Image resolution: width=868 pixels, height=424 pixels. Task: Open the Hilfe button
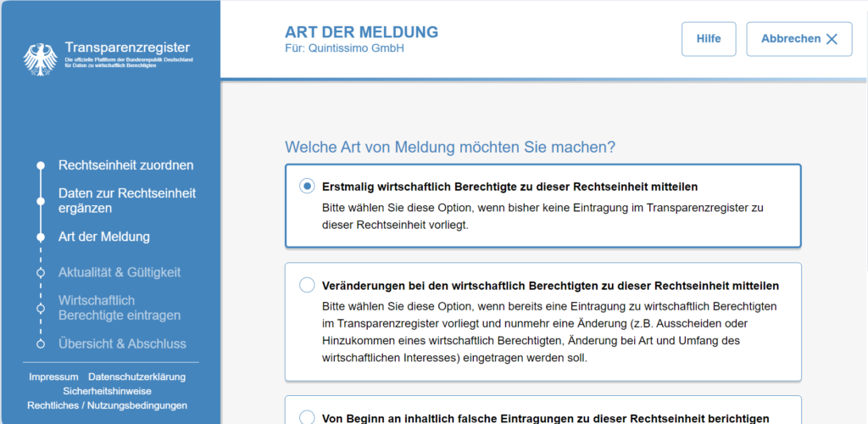[709, 39]
